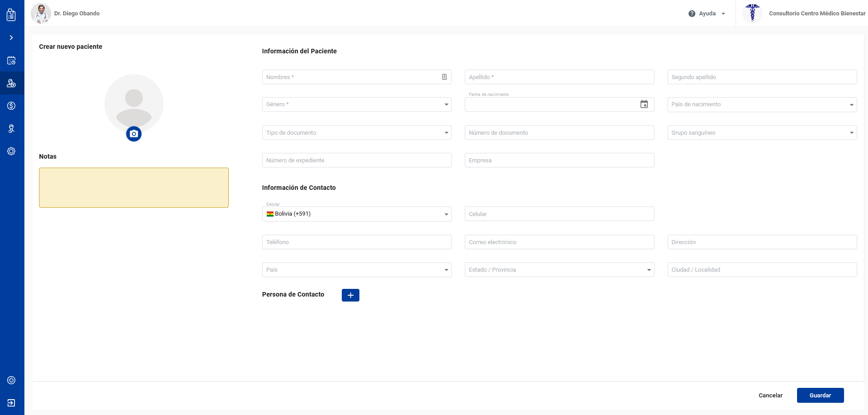This screenshot has width=868, height=415.
Task: Open the Bolivia (+591) country code selector
Action: 356,214
